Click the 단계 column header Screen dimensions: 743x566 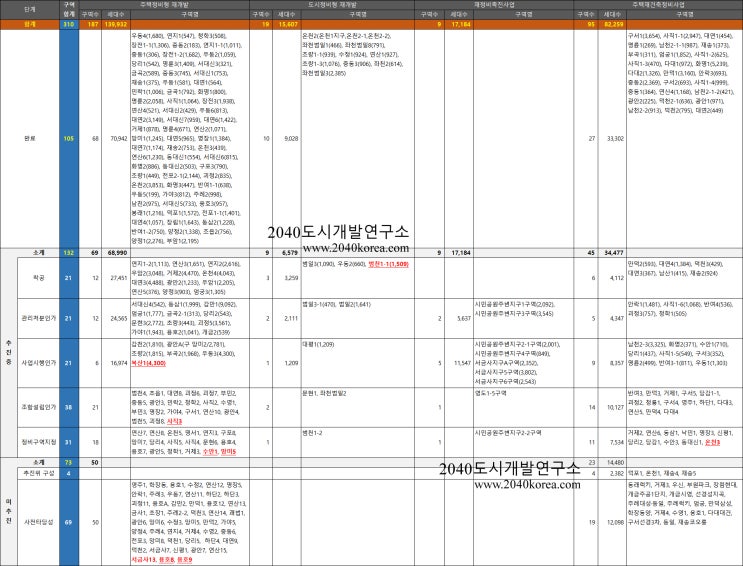29,9
